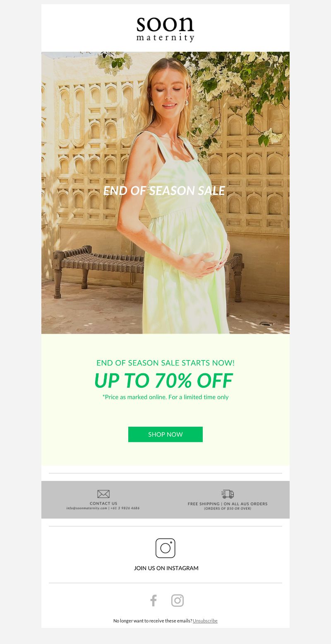Click the free shipping truck icon
Screen dimensions: 331x644
click(228, 494)
